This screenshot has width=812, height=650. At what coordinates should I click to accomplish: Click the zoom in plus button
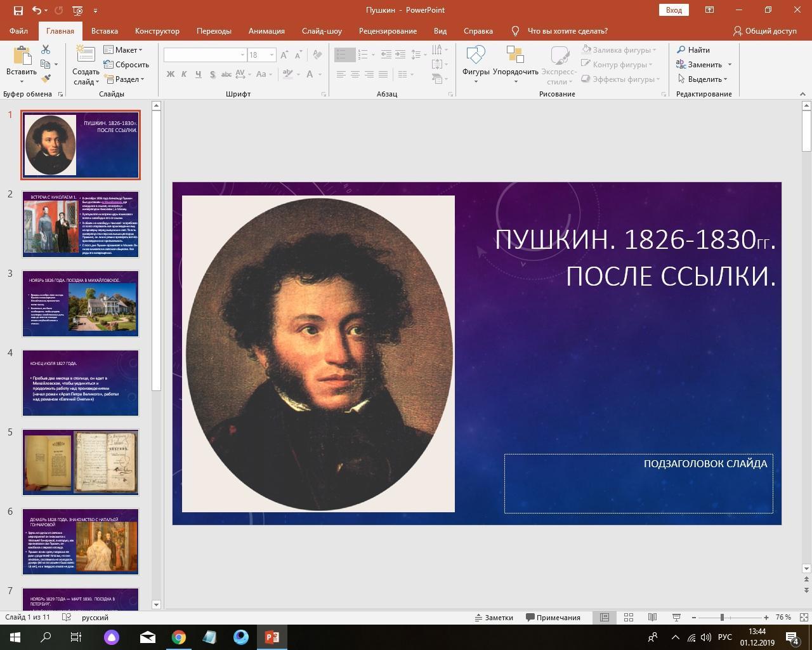[x=766, y=617]
